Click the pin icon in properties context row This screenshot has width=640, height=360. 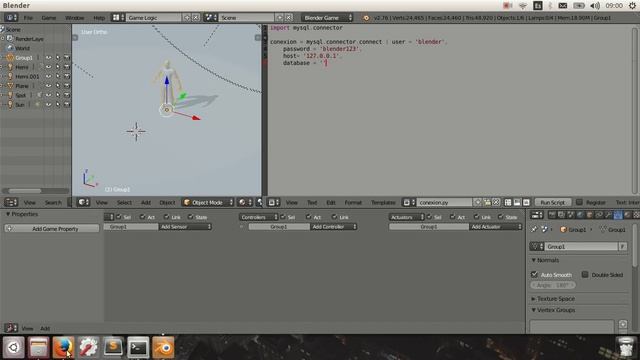point(534,229)
